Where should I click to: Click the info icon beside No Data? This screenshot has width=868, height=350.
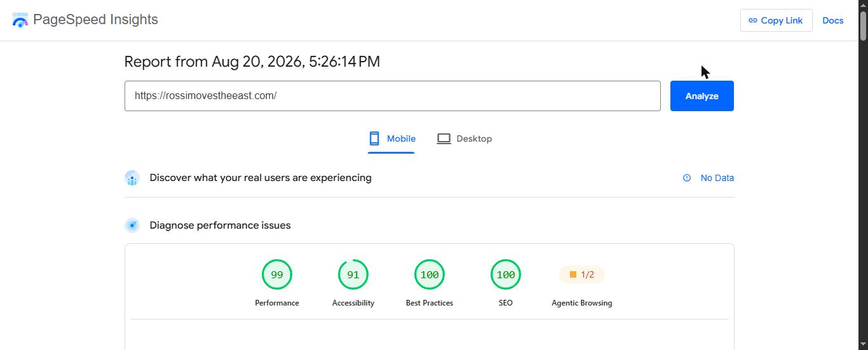tap(686, 178)
